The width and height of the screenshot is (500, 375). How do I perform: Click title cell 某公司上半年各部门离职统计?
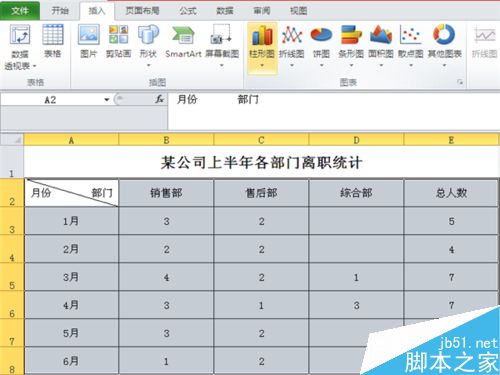pos(261,162)
